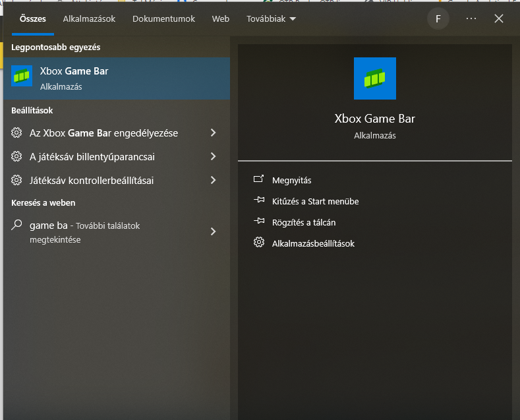Click the large Xbox Game Bar app tile

coord(375,78)
